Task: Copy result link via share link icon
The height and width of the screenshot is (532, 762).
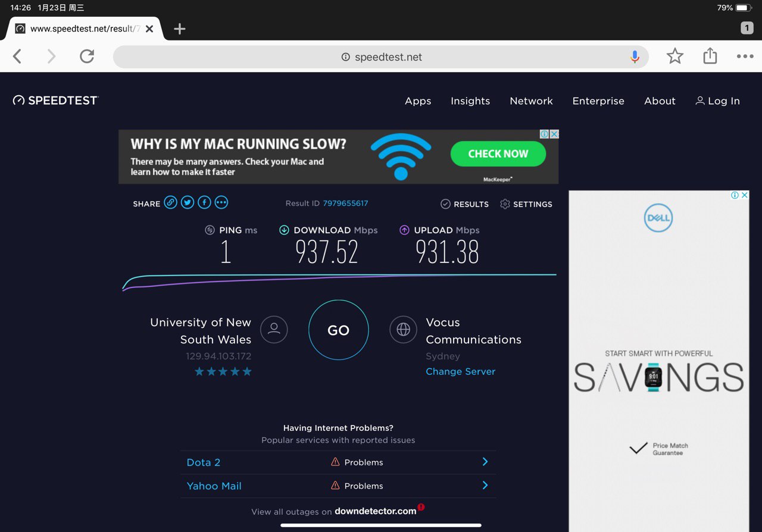Action: 171,202
